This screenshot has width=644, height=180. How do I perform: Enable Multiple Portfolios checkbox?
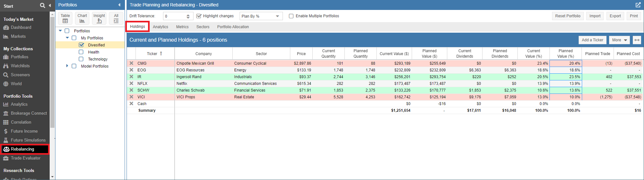291,16
